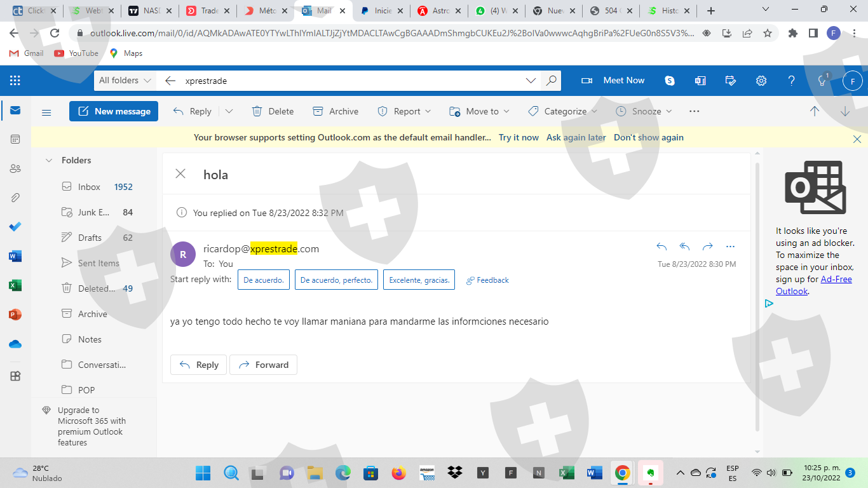Click Reply all arrow in message header

(684, 247)
